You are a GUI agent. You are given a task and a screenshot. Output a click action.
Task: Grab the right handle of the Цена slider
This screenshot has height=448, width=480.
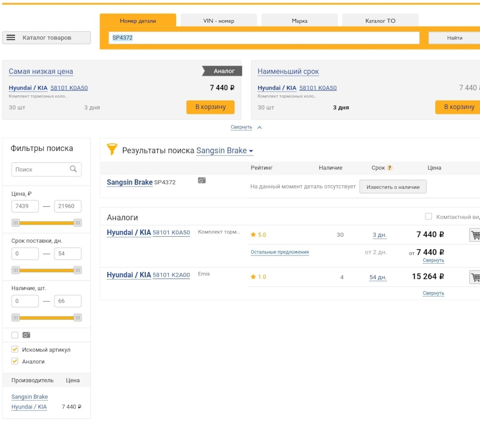[x=78, y=223]
